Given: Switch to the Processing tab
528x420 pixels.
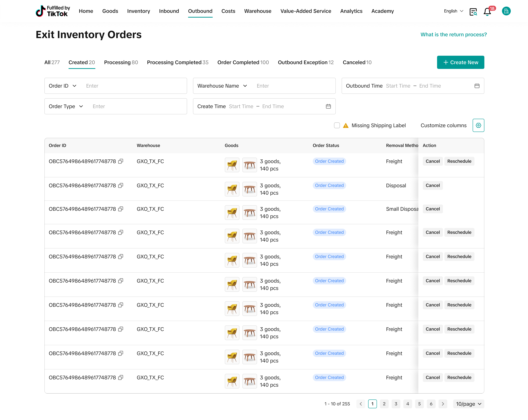Looking at the screenshot, I should pos(121,62).
